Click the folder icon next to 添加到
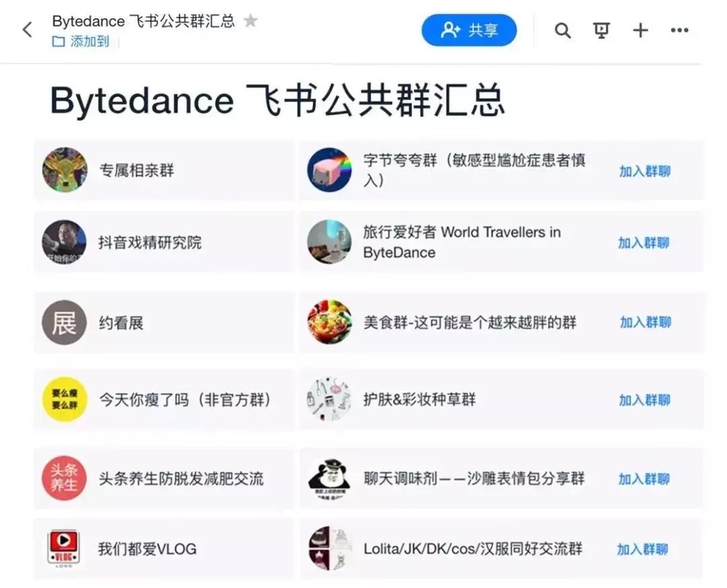 point(57,42)
